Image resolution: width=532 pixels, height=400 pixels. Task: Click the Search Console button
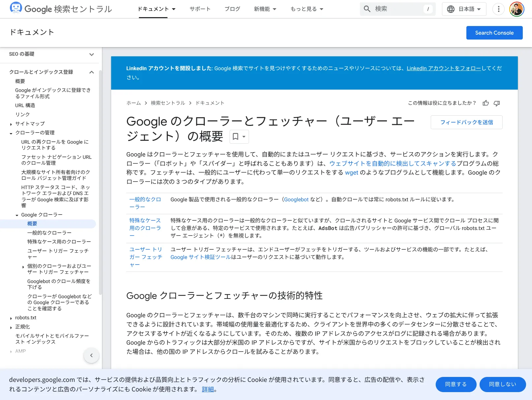tap(494, 33)
